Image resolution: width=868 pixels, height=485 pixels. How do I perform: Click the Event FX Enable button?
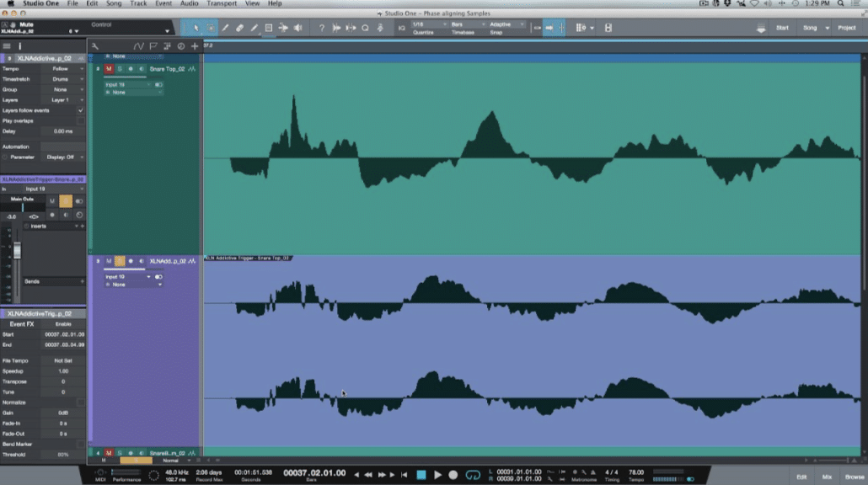63,324
